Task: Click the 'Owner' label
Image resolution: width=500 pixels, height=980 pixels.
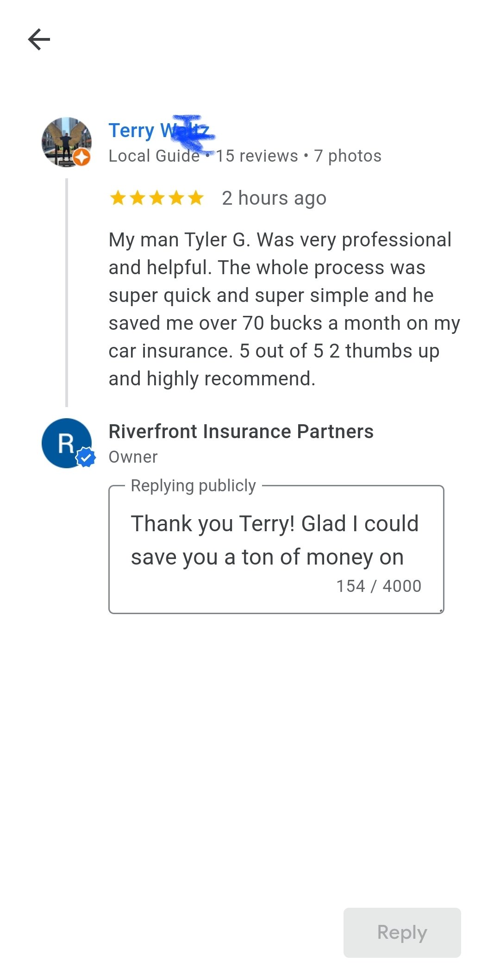Action: [x=133, y=457]
